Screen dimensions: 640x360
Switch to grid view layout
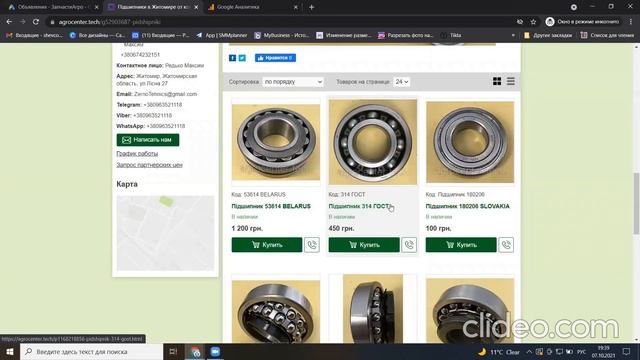pyautogui.click(x=497, y=81)
